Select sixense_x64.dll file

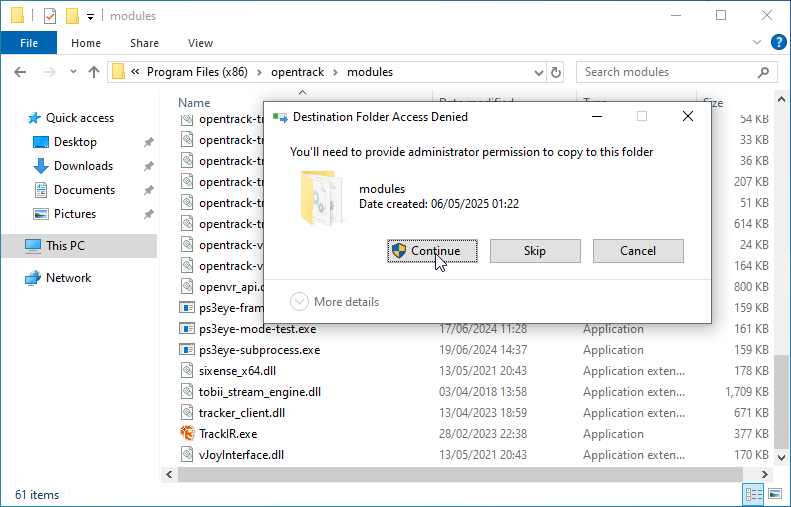[237, 371]
